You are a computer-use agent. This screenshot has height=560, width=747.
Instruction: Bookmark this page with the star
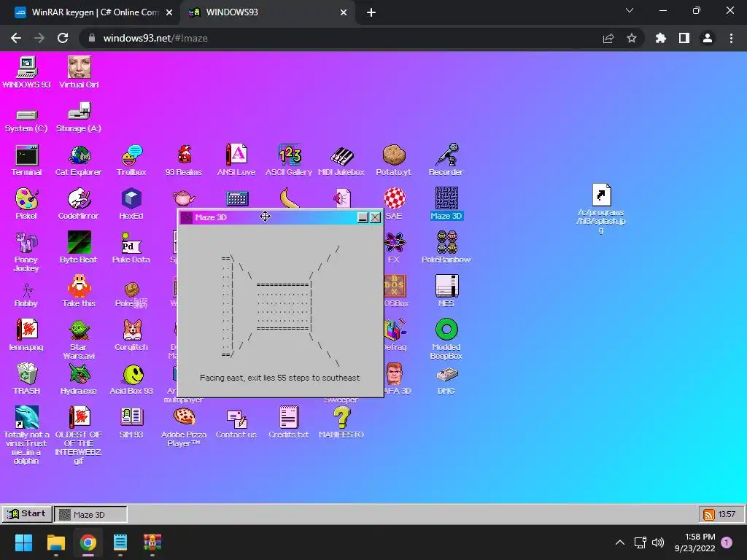pos(632,38)
